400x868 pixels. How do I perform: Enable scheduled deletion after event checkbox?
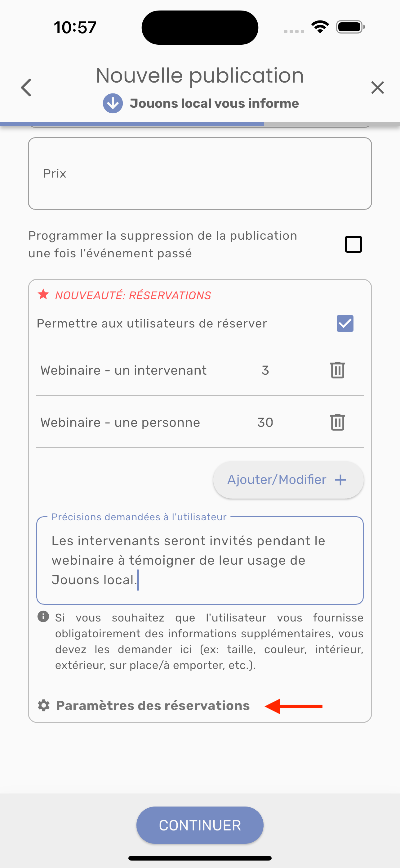coord(353,244)
